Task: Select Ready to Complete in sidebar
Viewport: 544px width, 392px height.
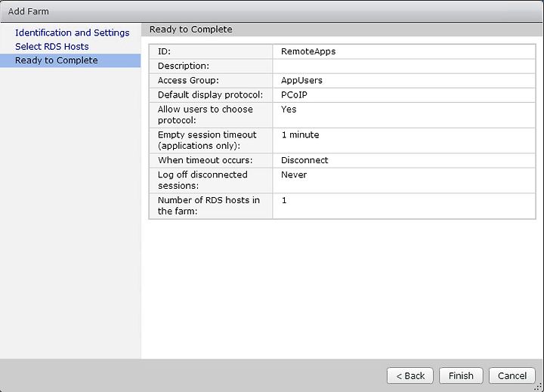Action: pos(70,60)
